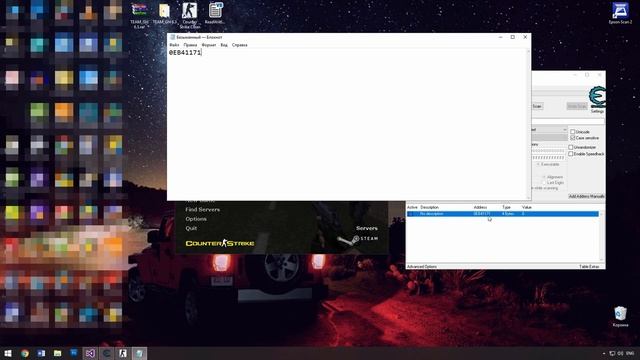The width and height of the screenshot is (640, 360).
Task: Click the Notepad vertical scrollbar
Action: (529, 124)
